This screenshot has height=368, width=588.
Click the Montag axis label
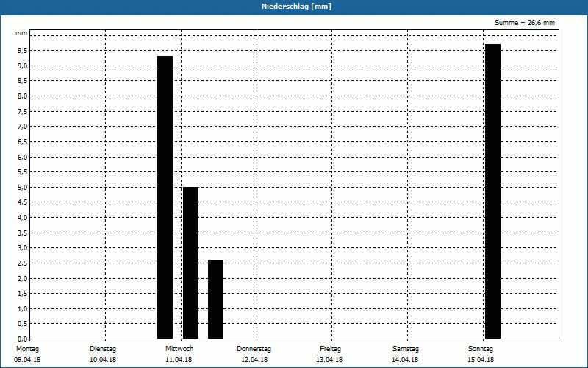27,349
